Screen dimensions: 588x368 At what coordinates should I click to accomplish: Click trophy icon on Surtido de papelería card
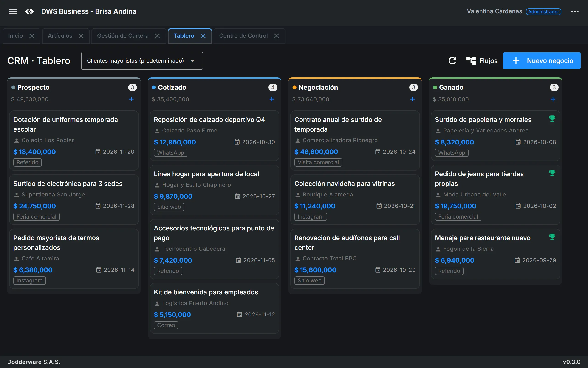(x=552, y=119)
